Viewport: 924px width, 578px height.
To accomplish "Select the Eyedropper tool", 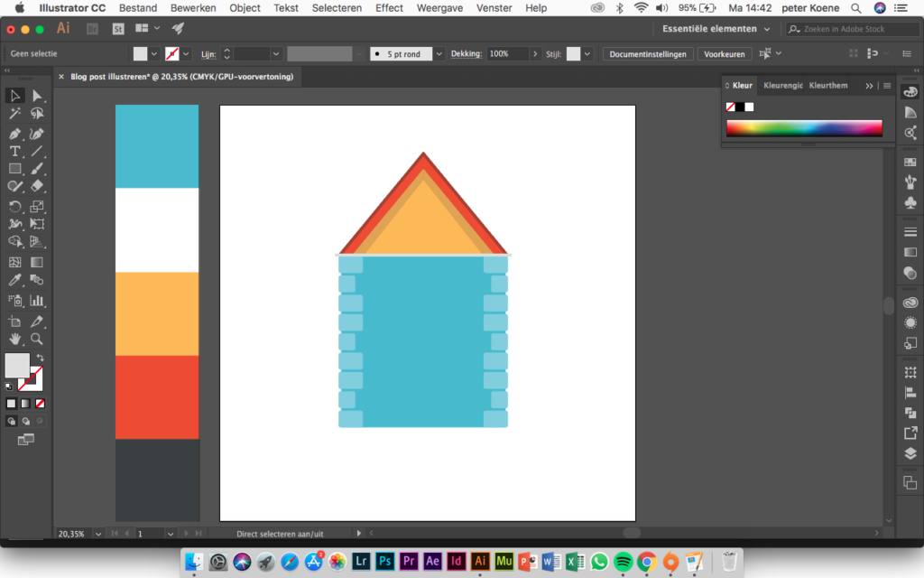I will coord(14,280).
